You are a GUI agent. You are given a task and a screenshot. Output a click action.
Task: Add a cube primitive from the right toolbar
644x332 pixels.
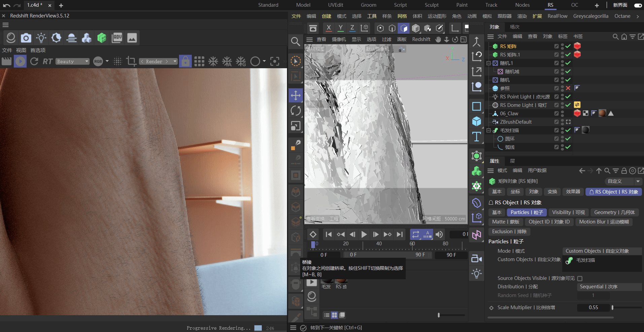click(476, 121)
